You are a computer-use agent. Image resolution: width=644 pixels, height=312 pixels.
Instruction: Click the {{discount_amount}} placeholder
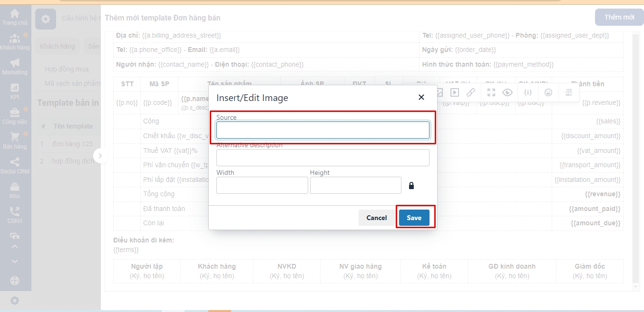point(591,136)
